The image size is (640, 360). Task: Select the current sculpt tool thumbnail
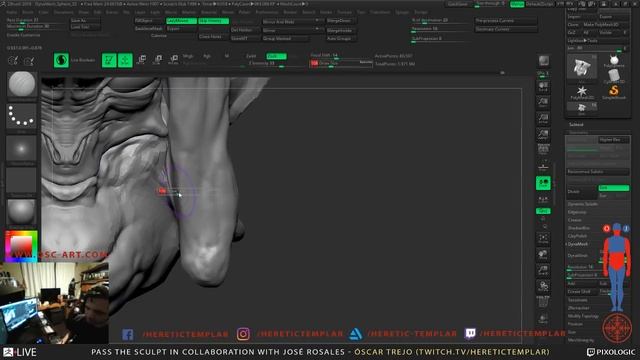(582, 68)
